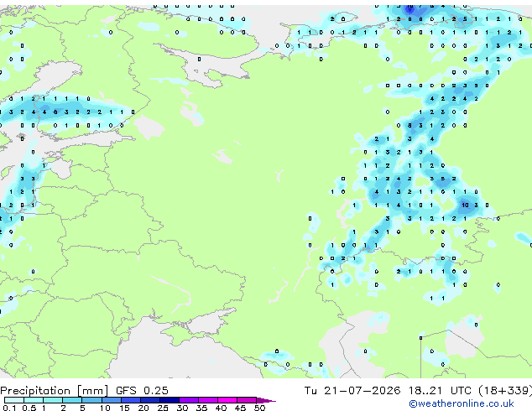Screen dimensions: 532x411
Task: Click the 45–50 mm legend swatch
Action: click(247, 400)
